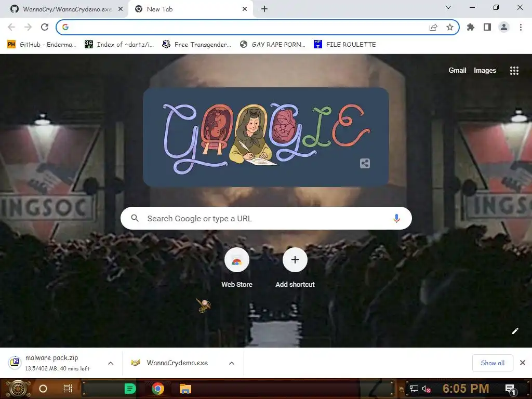Screen dimensions: 532x399
Task: Open the Extensions puzzle menu
Action: 471,27
